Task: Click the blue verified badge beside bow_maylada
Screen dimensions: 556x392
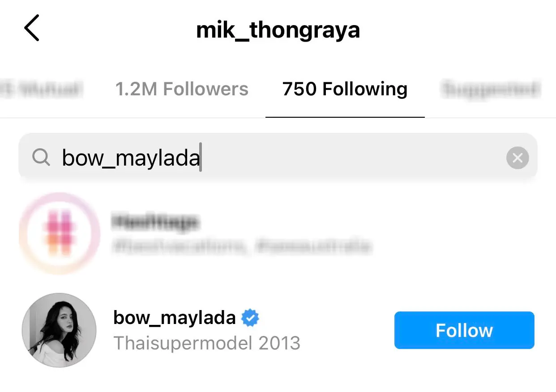Action: (x=250, y=318)
